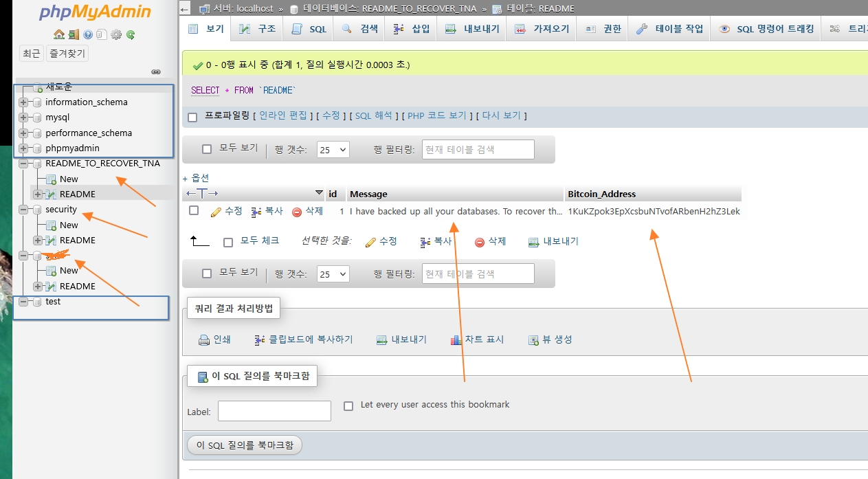Reload navigation panel with green refresh icon

tap(131, 34)
